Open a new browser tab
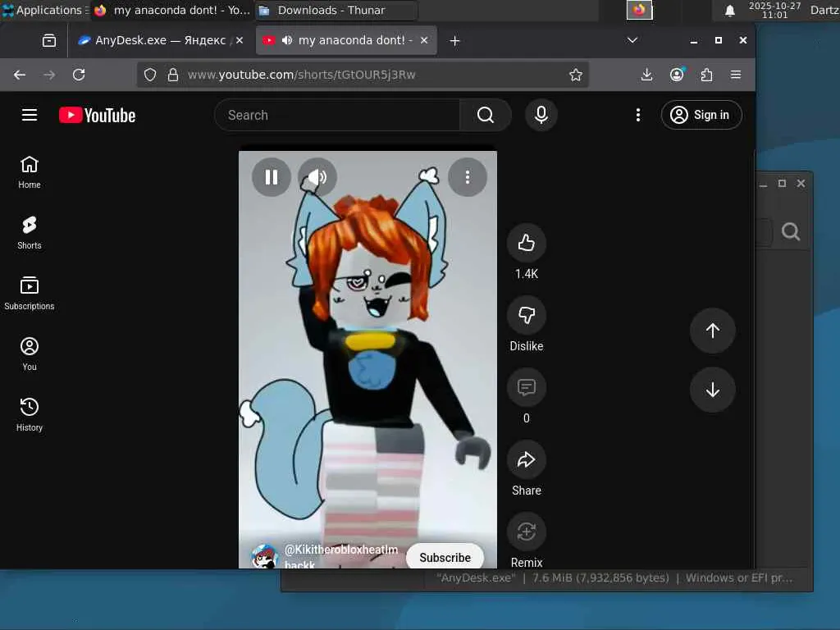840x630 pixels. point(454,41)
